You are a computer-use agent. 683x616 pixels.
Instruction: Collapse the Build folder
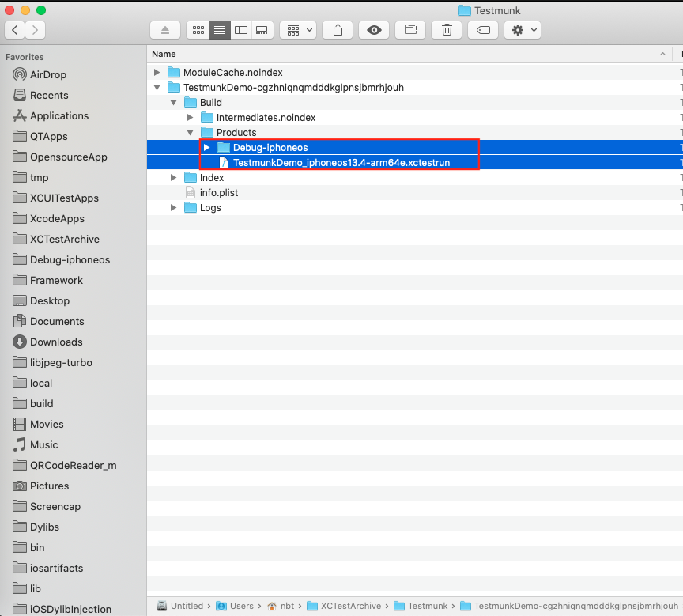pyautogui.click(x=173, y=102)
